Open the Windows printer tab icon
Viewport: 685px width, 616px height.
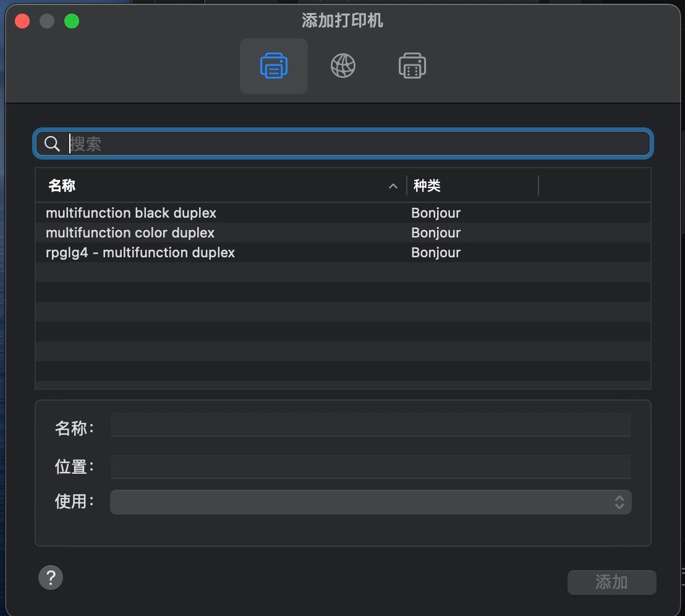point(412,66)
